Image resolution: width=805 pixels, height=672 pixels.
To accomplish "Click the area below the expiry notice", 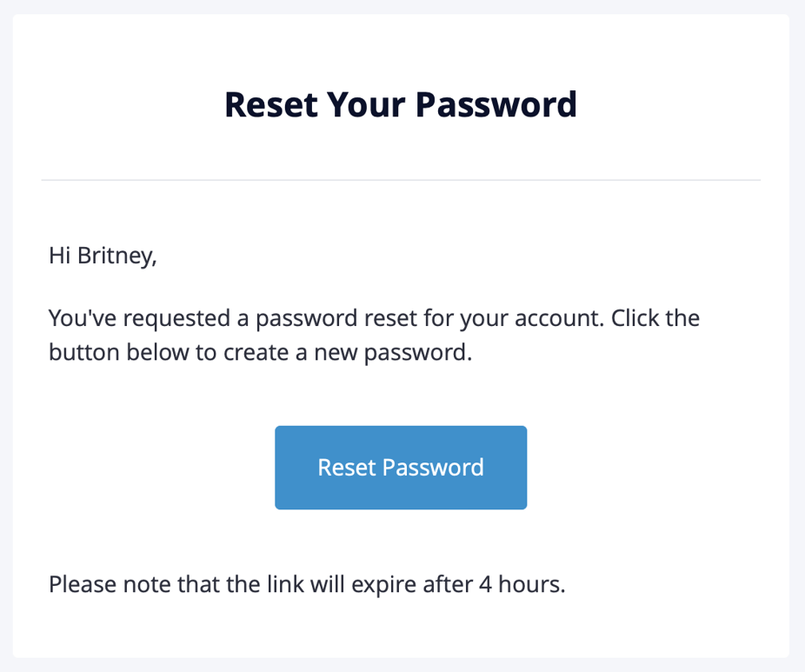I will [401, 626].
